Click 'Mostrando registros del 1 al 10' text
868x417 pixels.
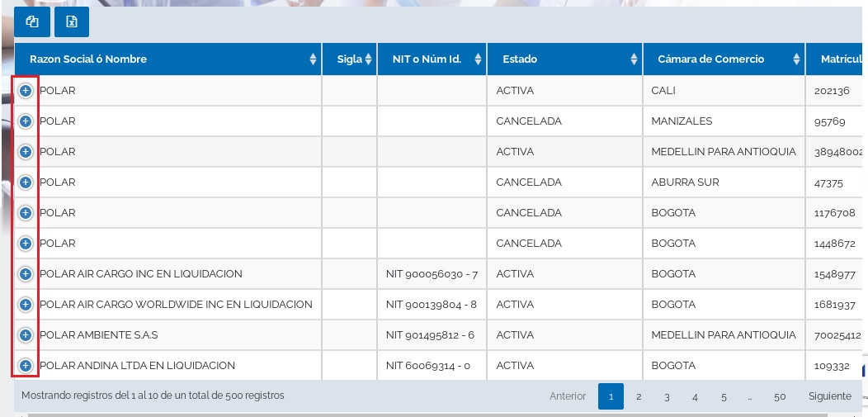click(x=153, y=396)
